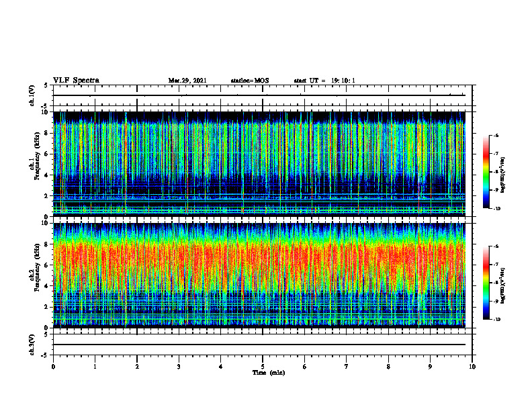This screenshot has width=532, height=411.
Task: Click the "5" tick of ch.1(V) panel
Action: click(x=46, y=85)
